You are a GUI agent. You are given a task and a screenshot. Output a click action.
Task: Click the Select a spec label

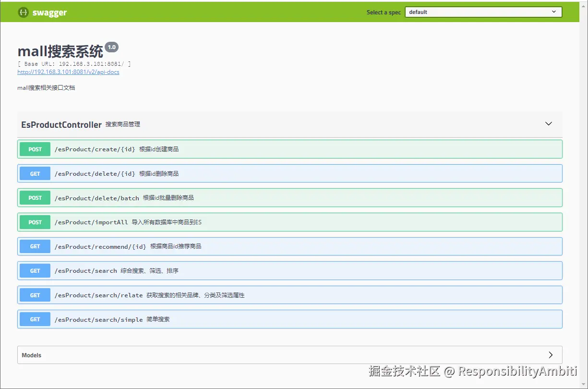pos(384,12)
